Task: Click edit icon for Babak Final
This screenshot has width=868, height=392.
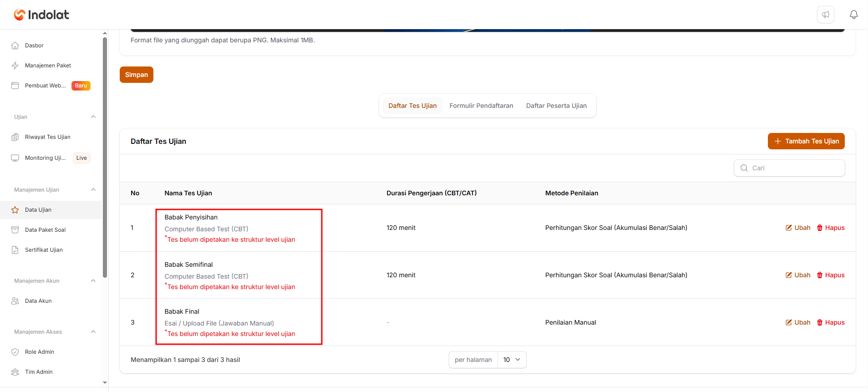Action: [x=789, y=322]
